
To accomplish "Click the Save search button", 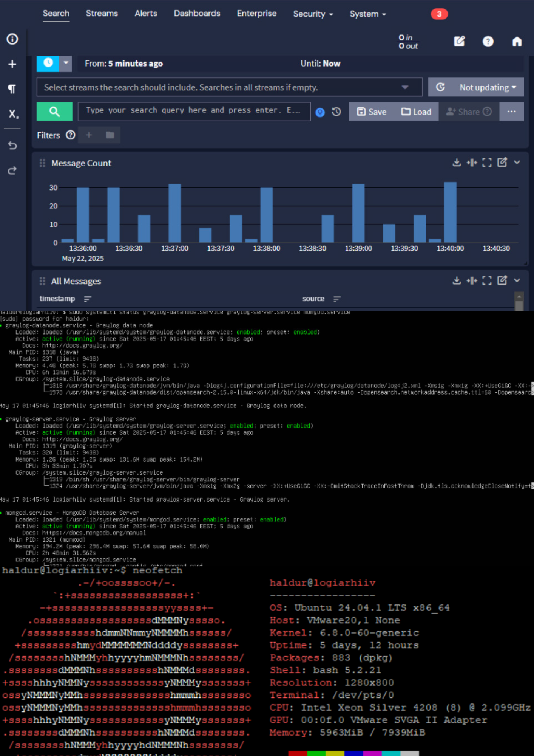I will (372, 112).
